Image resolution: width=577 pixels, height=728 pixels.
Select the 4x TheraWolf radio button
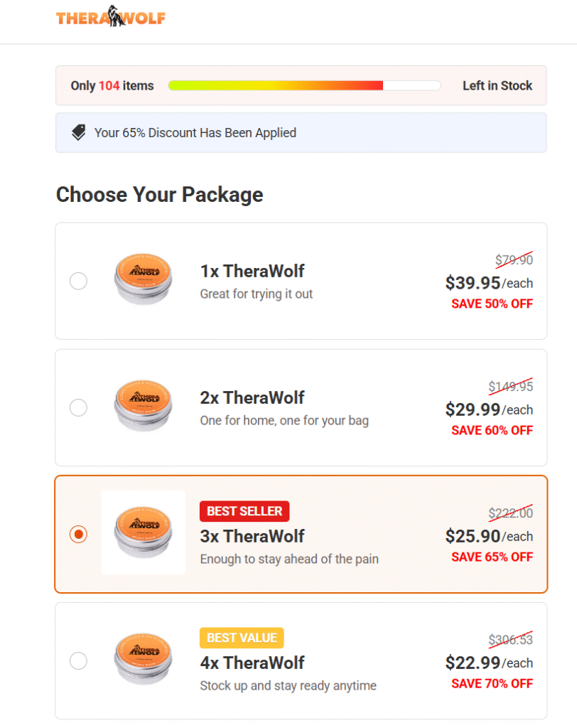click(78, 660)
